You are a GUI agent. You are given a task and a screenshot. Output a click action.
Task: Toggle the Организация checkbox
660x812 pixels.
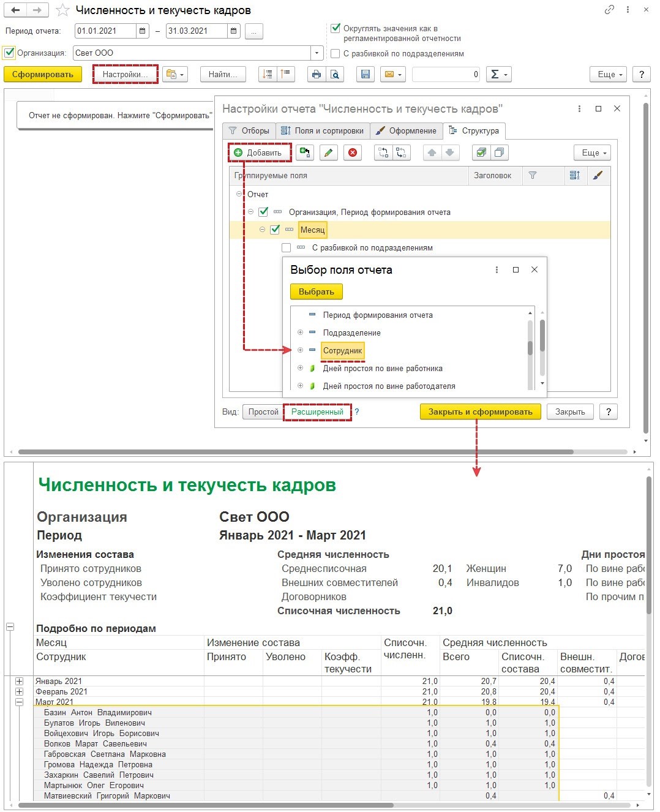[x=9, y=53]
